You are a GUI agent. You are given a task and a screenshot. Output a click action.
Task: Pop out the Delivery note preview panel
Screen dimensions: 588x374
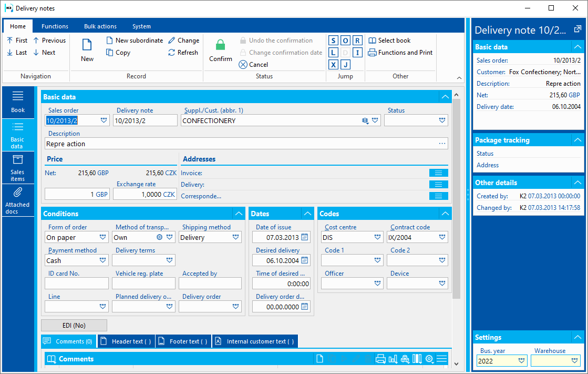pyautogui.click(x=577, y=29)
